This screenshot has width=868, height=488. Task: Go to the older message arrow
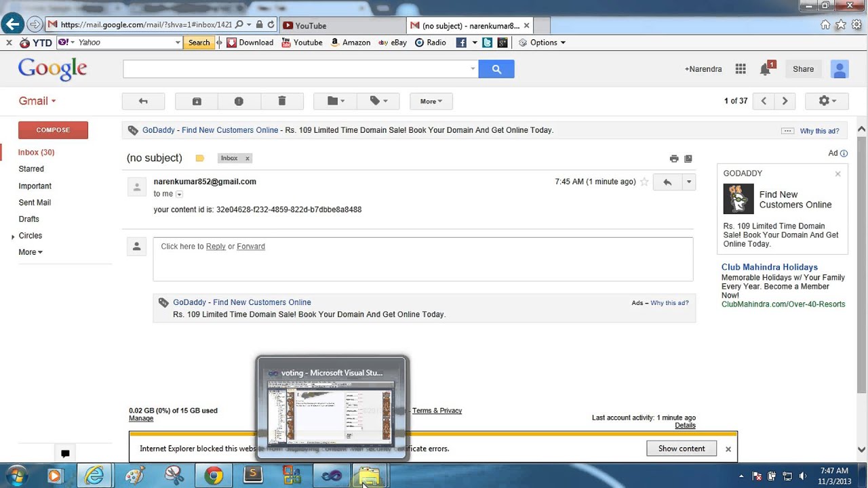coord(785,101)
